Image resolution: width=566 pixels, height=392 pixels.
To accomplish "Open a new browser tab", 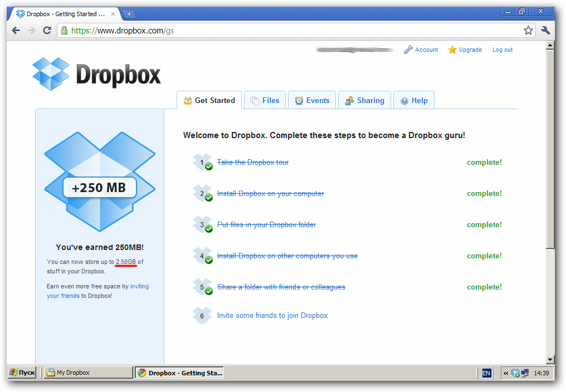I will pyautogui.click(x=129, y=14).
